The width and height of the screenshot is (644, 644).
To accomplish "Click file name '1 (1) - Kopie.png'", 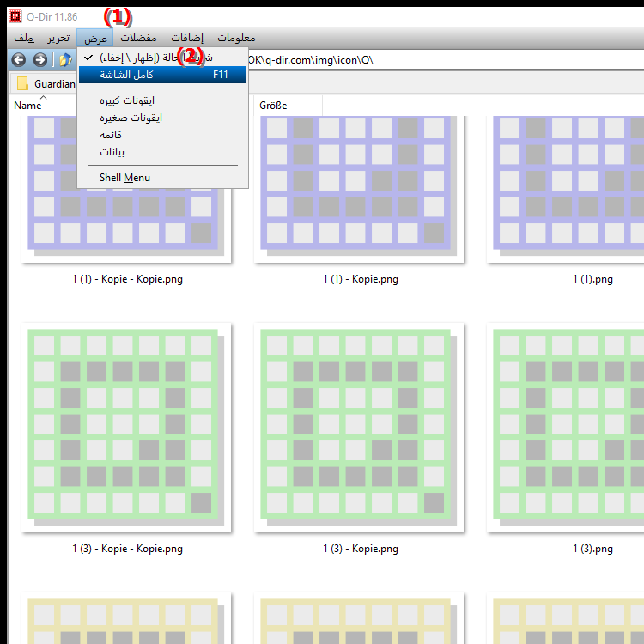I will point(360,279).
